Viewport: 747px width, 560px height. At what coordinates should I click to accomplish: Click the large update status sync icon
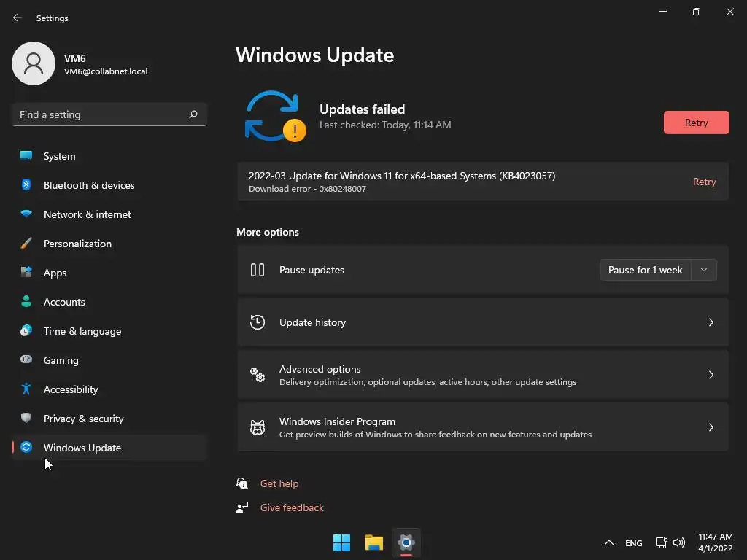tap(275, 117)
